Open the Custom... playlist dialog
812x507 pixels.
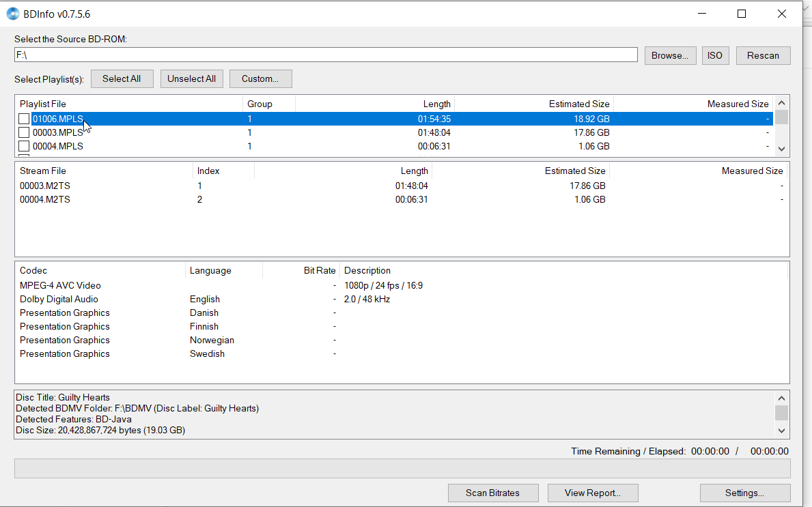(x=260, y=78)
